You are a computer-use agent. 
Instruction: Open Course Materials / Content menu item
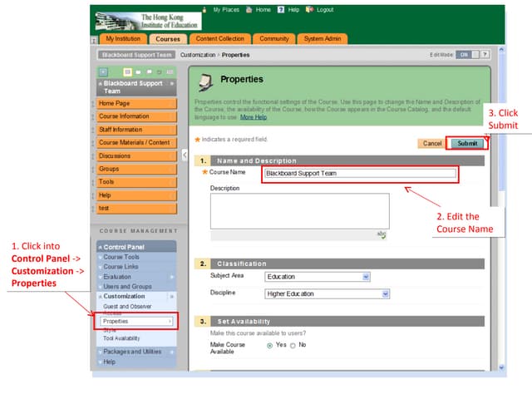[136, 143]
